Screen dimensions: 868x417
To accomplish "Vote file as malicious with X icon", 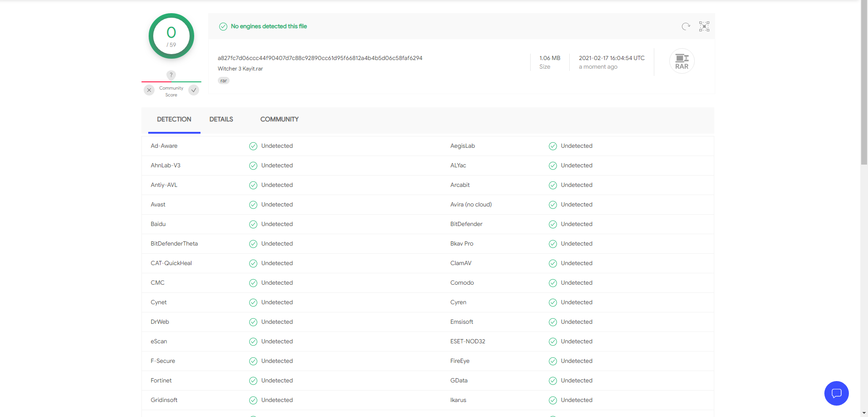I will [149, 90].
